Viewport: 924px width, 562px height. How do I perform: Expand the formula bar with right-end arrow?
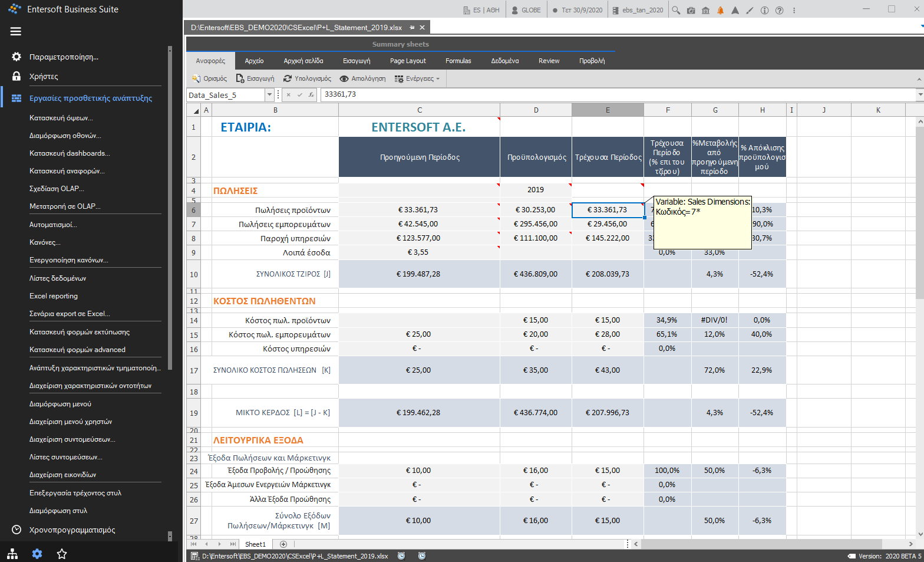pyautogui.click(x=920, y=94)
